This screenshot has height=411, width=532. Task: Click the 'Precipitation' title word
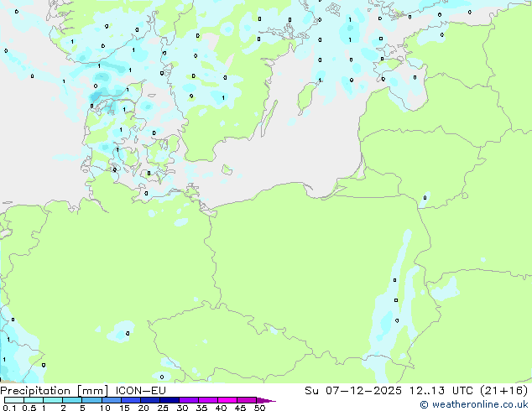(35, 391)
